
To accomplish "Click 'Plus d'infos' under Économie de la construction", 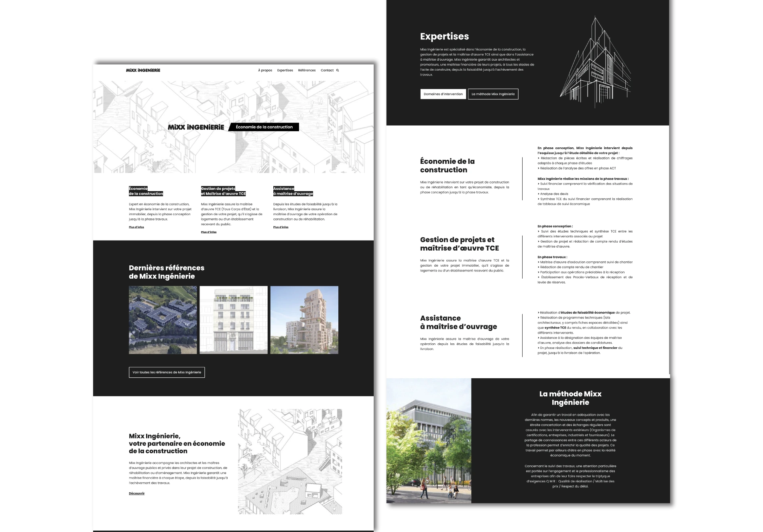I will click(136, 227).
